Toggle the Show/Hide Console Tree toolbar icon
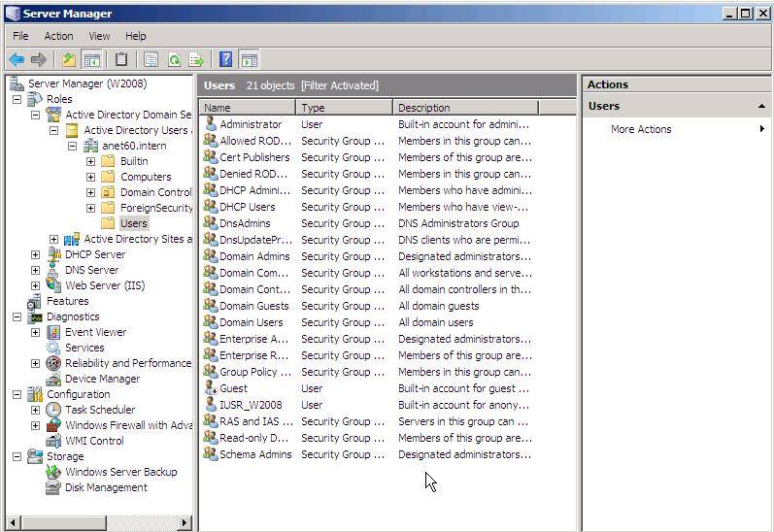Screen dimensions: 774x532 (92, 60)
